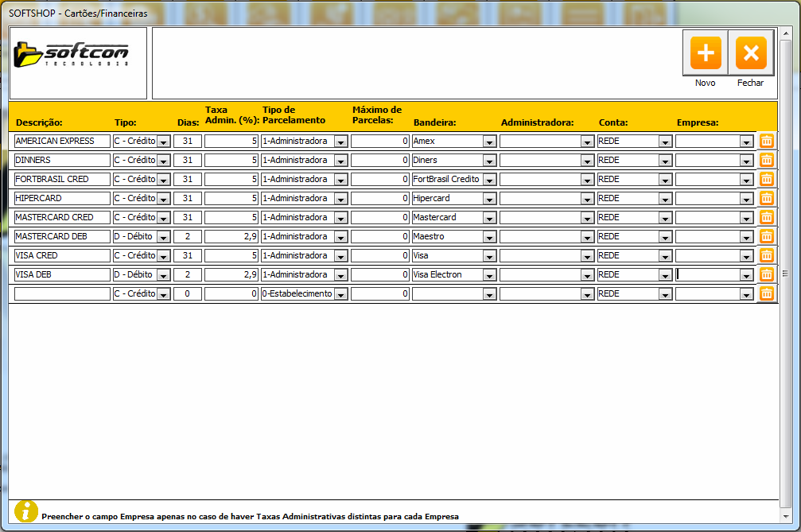
Task: Remove HIPERCARD entry via trash icon
Action: [x=766, y=198]
